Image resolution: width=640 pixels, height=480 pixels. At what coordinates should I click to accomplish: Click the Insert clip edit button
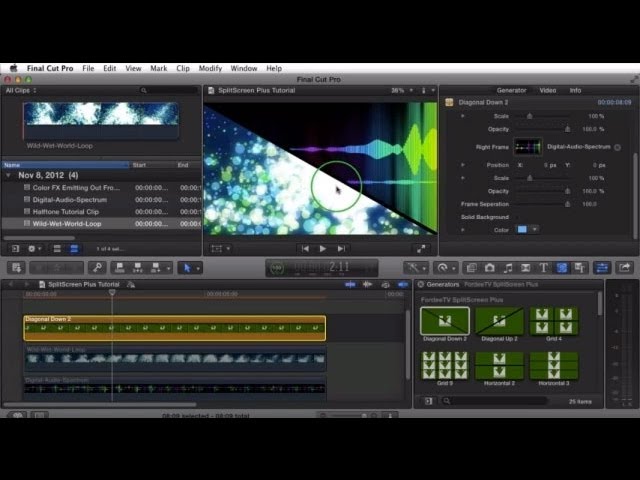[x=138, y=268]
